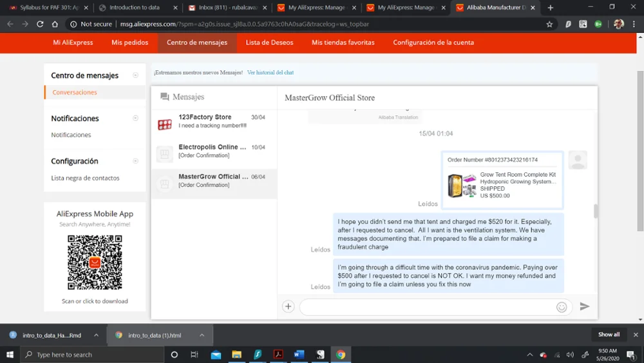Switch to Introduction to data tab
The image size is (644, 363).
click(x=137, y=7)
